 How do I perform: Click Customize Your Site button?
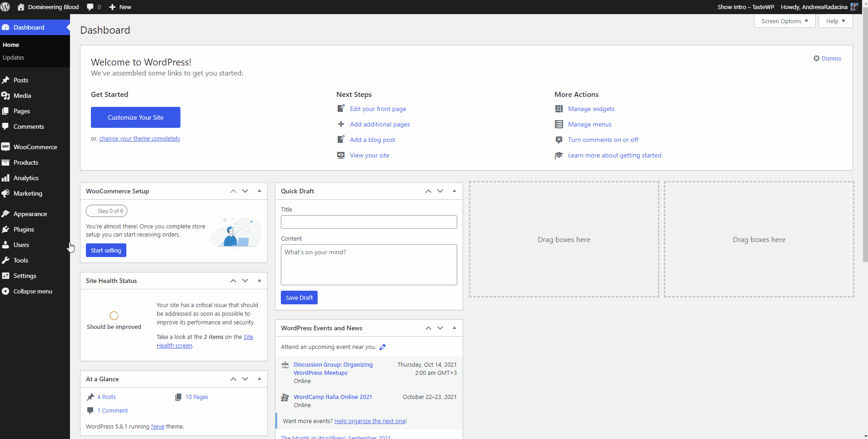[x=135, y=117]
